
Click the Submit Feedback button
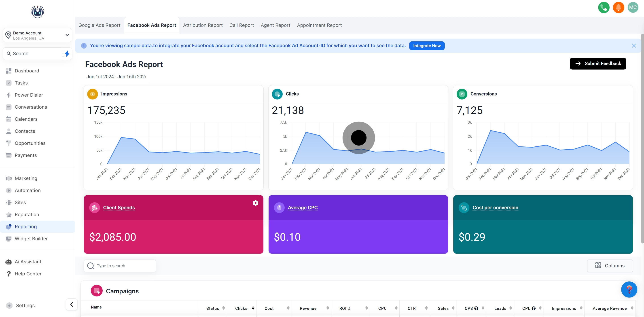click(597, 63)
